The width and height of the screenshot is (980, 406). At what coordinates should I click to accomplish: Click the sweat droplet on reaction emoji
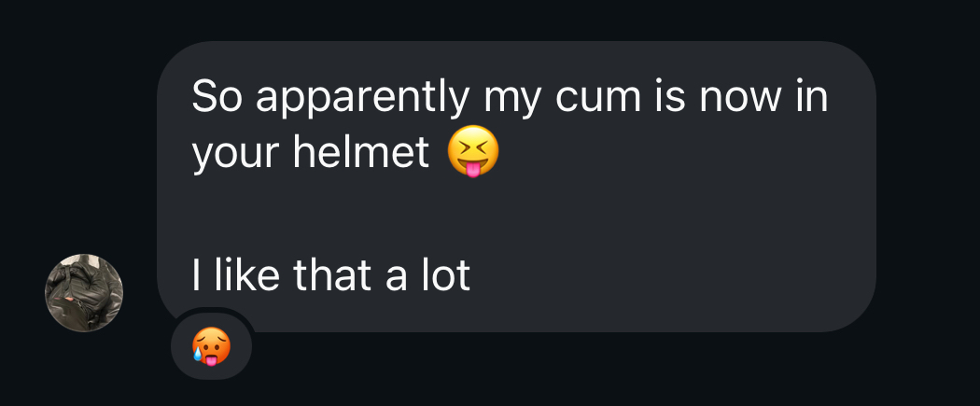pos(198,354)
